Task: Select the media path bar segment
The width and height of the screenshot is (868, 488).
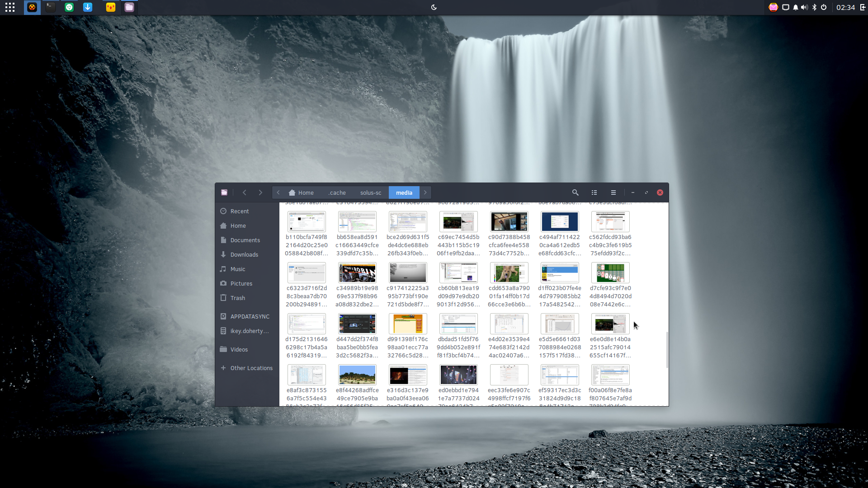Action: pyautogui.click(x=404, y=192)
